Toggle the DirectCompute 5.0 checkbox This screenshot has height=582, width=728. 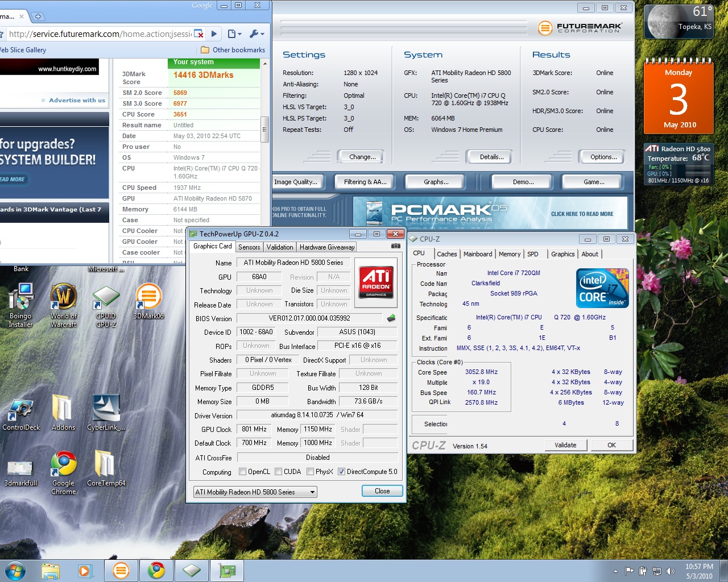coord(342,471)
